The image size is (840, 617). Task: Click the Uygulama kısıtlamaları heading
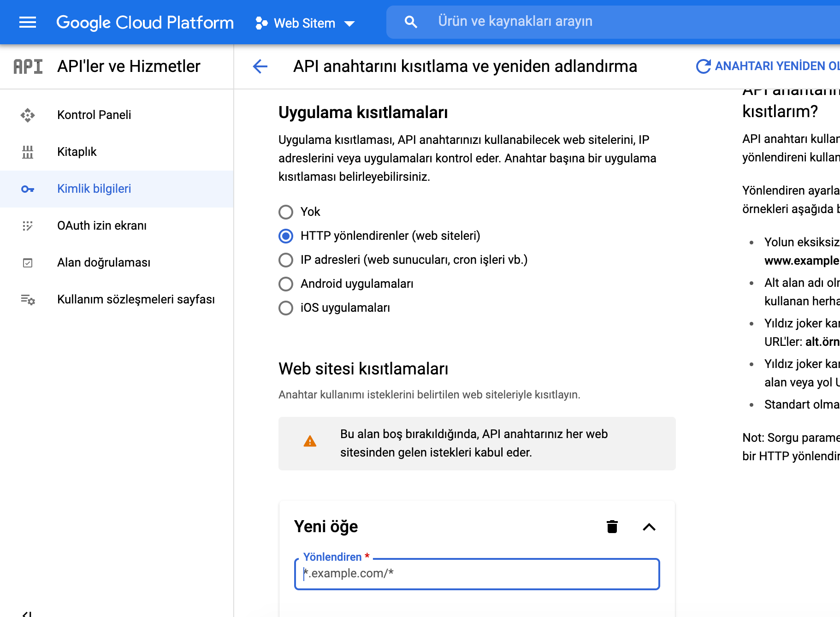pos(363,113)
